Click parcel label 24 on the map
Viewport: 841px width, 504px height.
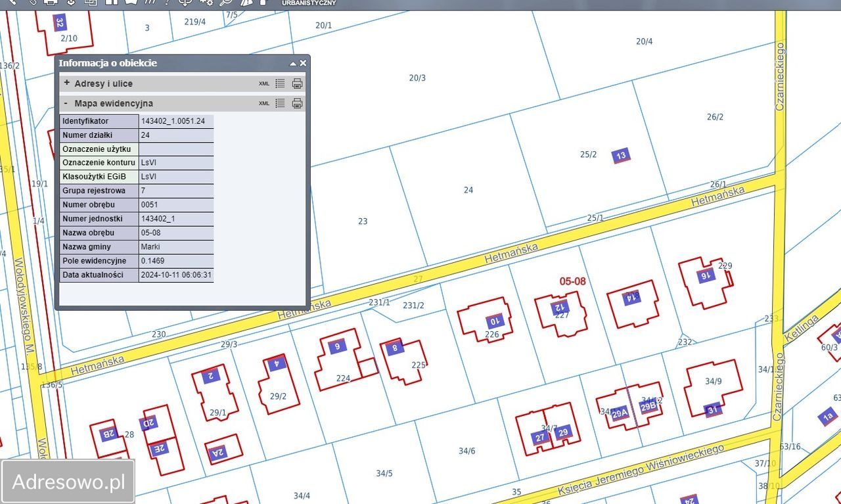tap(468, 190)
